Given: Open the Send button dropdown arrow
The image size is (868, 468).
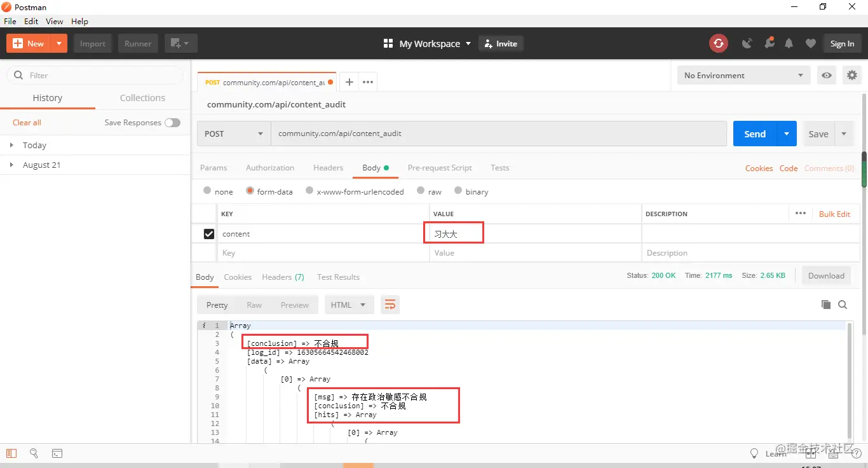Looking at the screenshot, I should point(787,134).
